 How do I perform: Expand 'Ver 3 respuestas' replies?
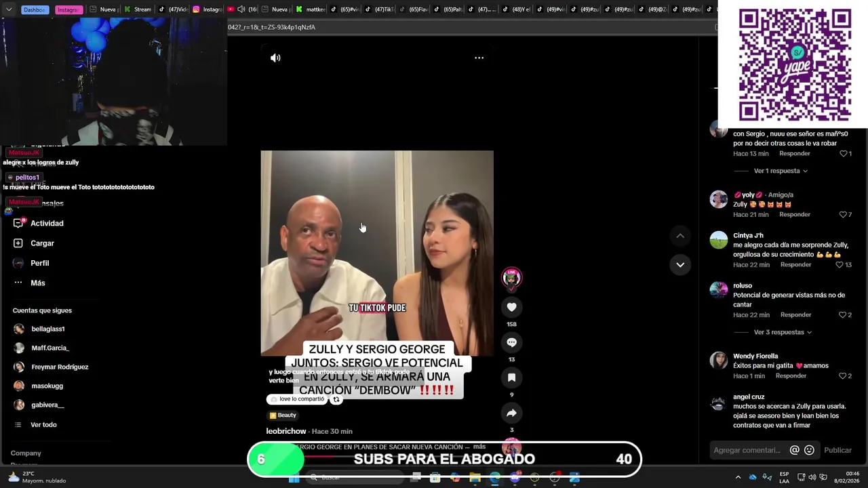click(783, 332)
